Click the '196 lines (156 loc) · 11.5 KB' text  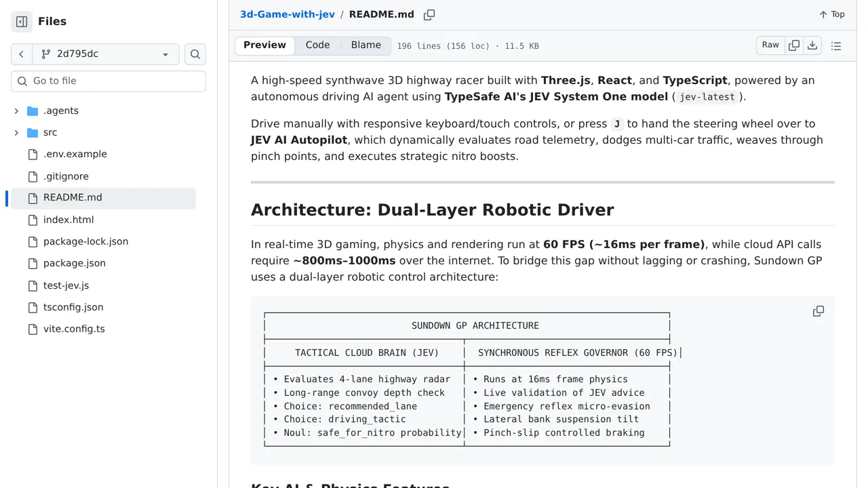click(x=468, y=46)
